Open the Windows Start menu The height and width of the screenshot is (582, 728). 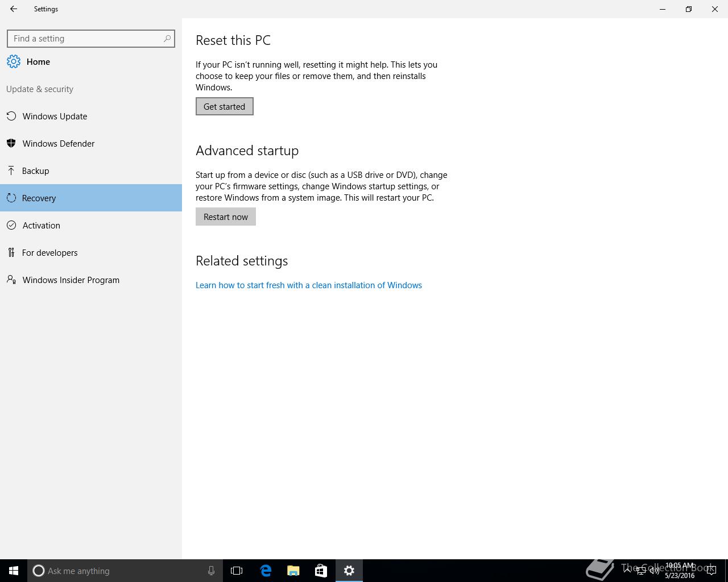(x=14, y=571)
